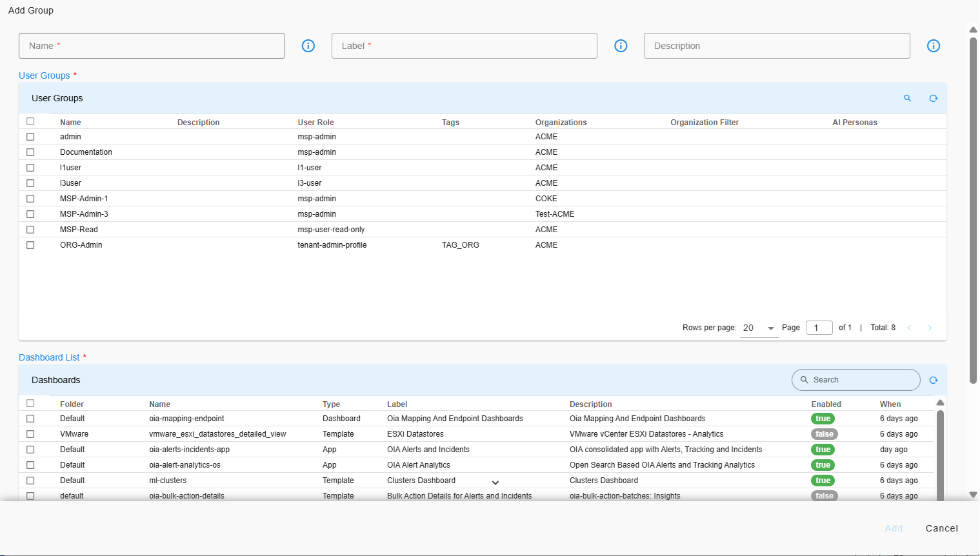Click the info icon beside Label field
Viewport: 980px width, 556px height.
tap(621, 46)
